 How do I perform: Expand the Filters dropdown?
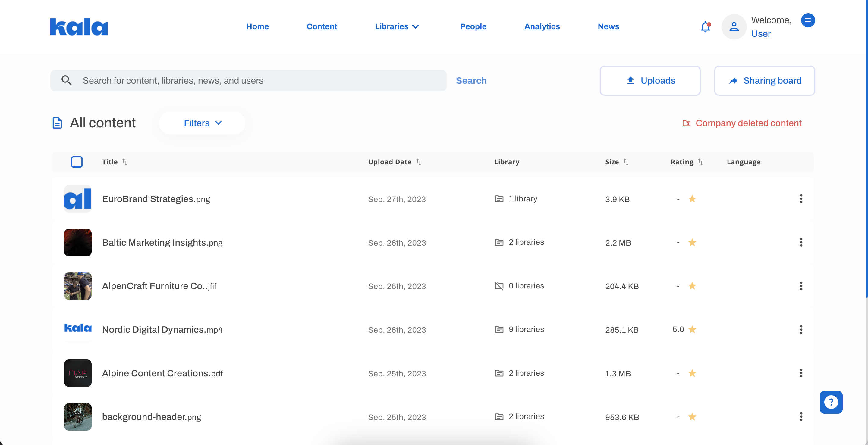pyautogui.click(x=202, y=123)
